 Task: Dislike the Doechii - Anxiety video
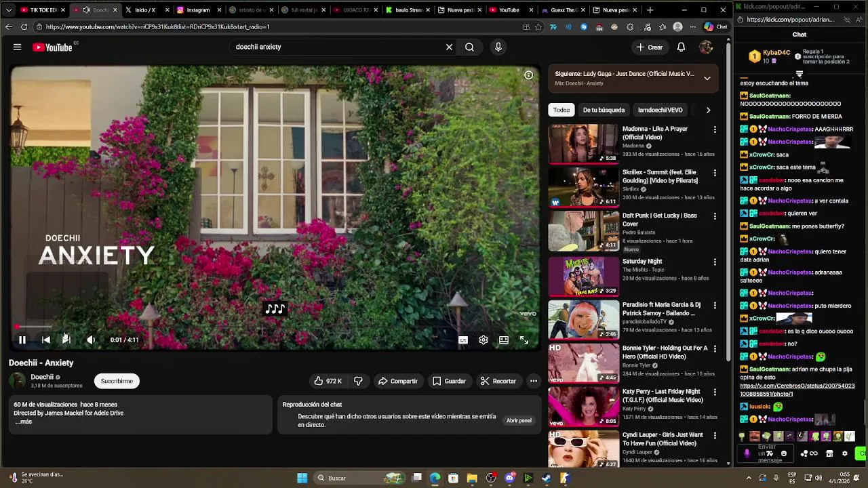point(358,382)
